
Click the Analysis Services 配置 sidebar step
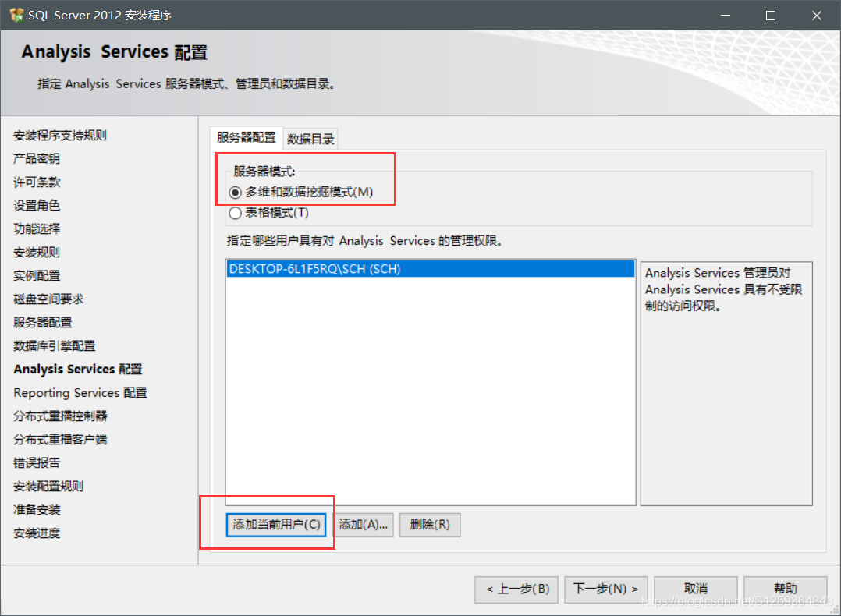coord(78,370)
